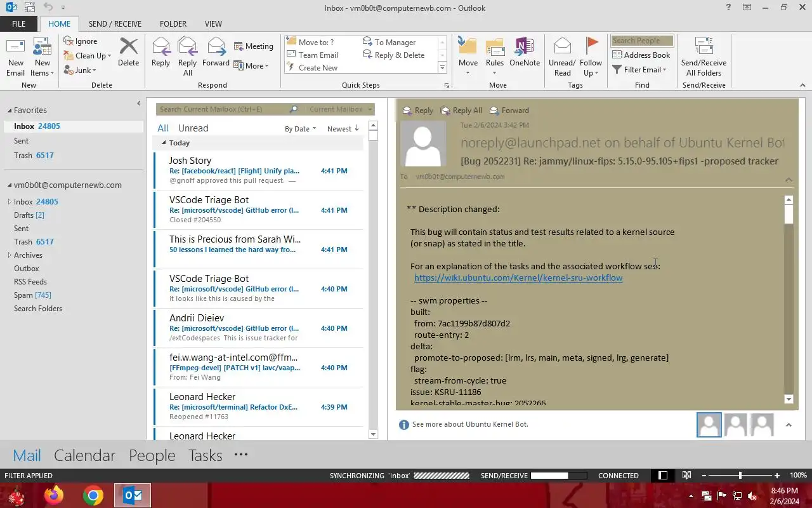The width and height of the screenshot is (812, 508).
Task: Open the Follow Up flag menu
Action: 591,57
